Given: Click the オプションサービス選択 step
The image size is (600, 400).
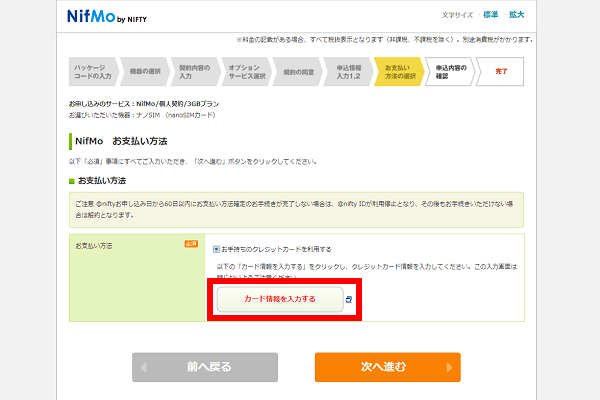Looking at the screenshot, I should point(247,72).
